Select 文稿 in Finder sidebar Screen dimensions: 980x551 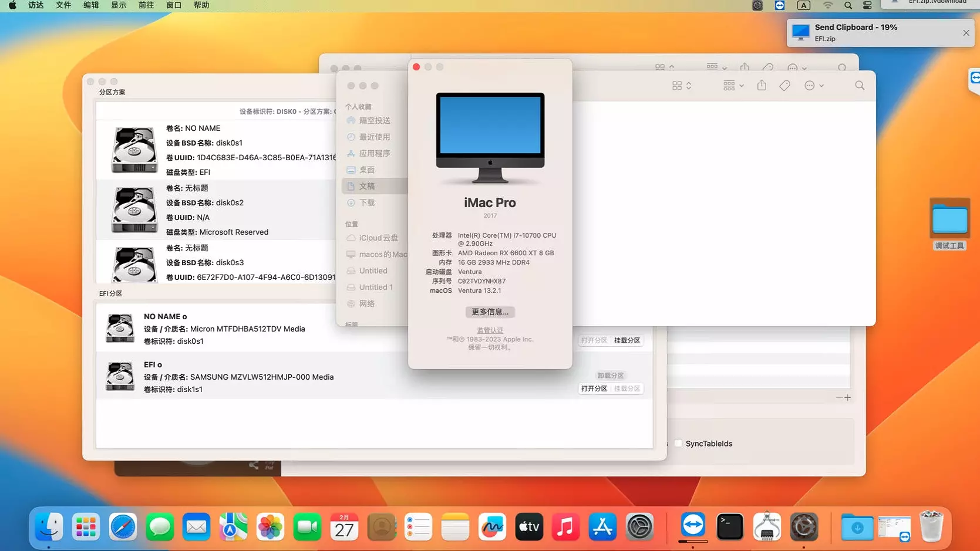coord(367,186)
